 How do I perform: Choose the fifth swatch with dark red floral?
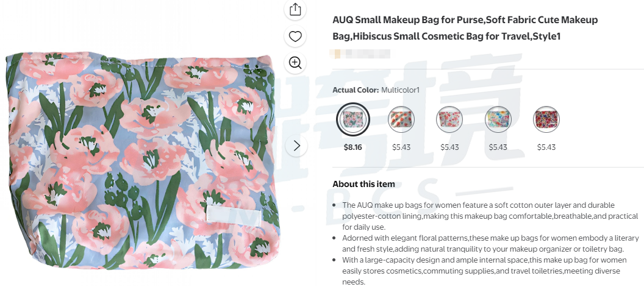tap(546, 119)
